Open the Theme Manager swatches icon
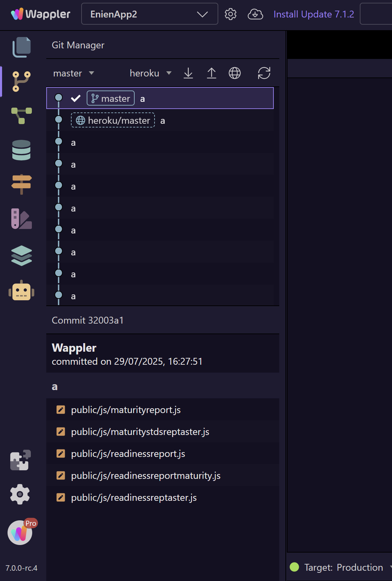This screenshot has width=392, height=581. click(x=21, y=218)
